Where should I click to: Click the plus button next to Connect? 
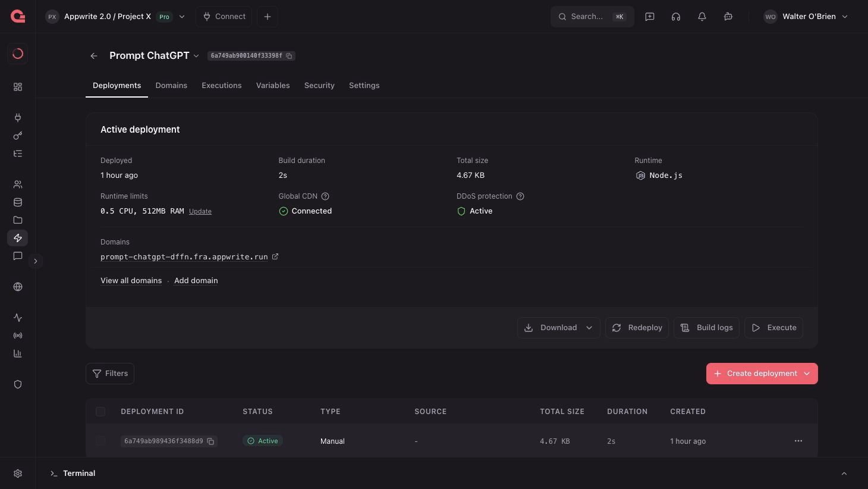pyautogui.click(x=268, y=17)
